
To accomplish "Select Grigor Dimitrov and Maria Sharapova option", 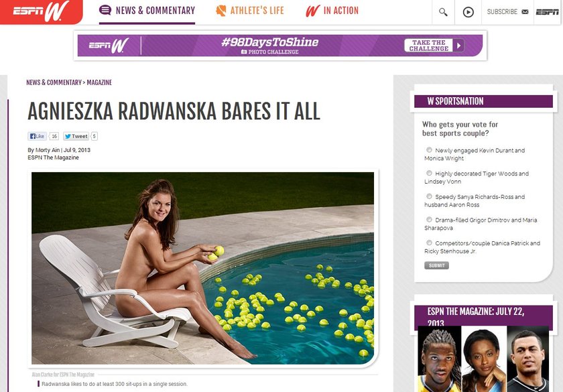I will click(x=429, y=219).
